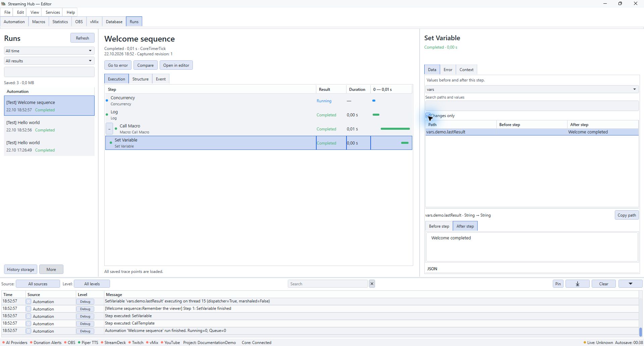The image size is (644, 346).
Task: Click the More button under runs list
Action: click(51, 269)
